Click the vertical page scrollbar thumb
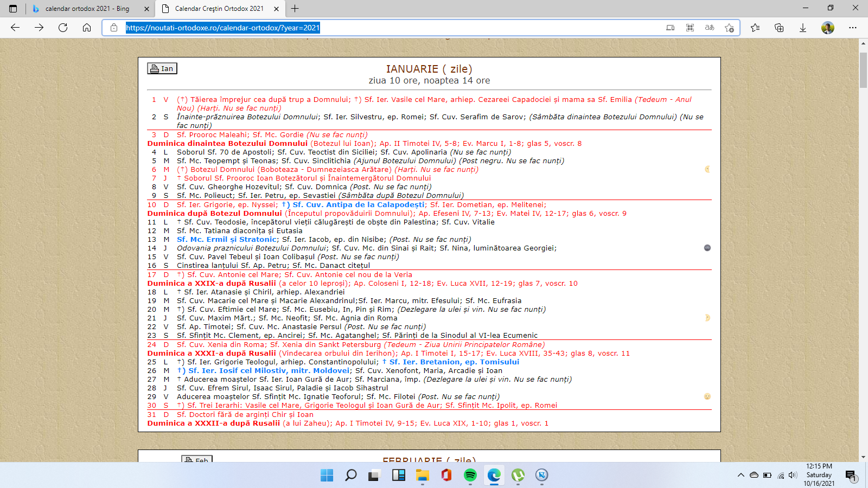 point(863,70)
